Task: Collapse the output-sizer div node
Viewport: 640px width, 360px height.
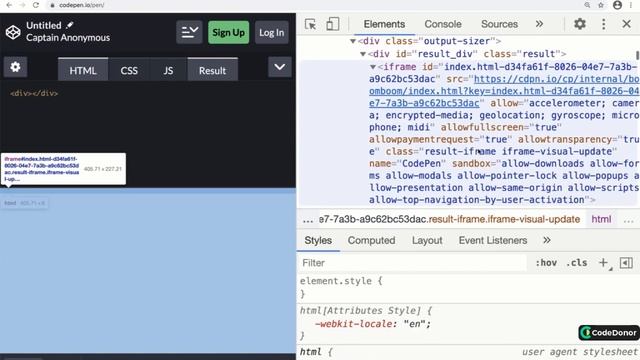Action: 353,41
